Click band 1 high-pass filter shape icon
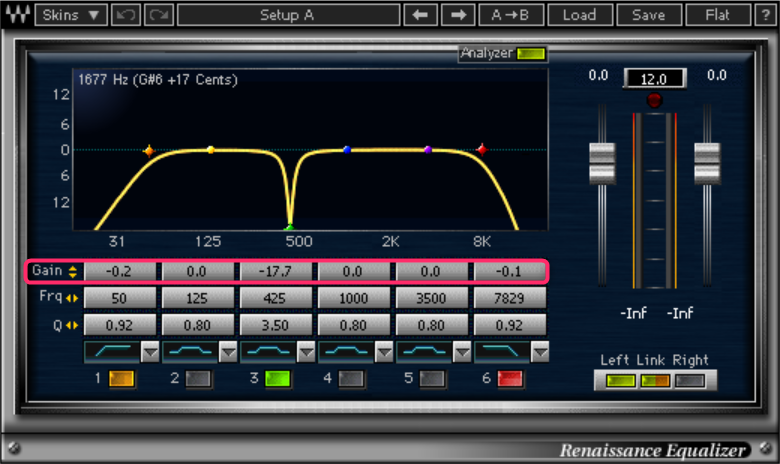The width and height of the screenshot is (780, 464). click(x=112, y=352)
